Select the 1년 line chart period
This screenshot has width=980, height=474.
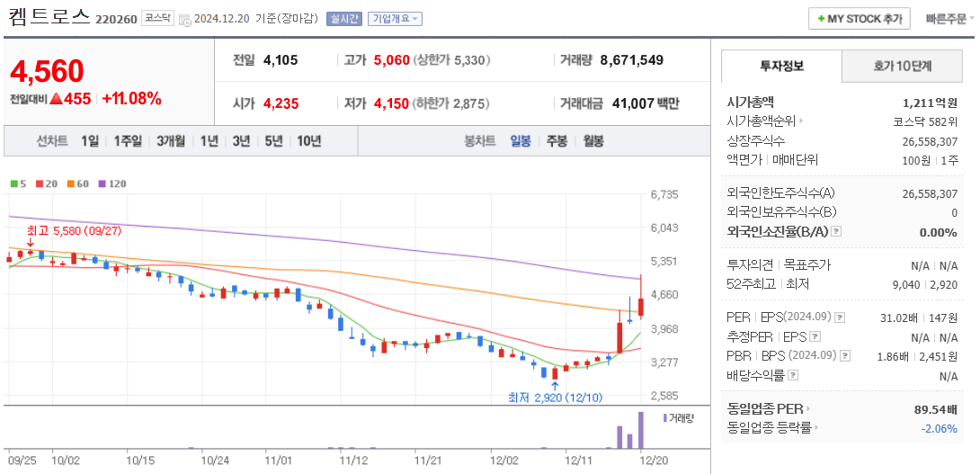coord(209,141)
